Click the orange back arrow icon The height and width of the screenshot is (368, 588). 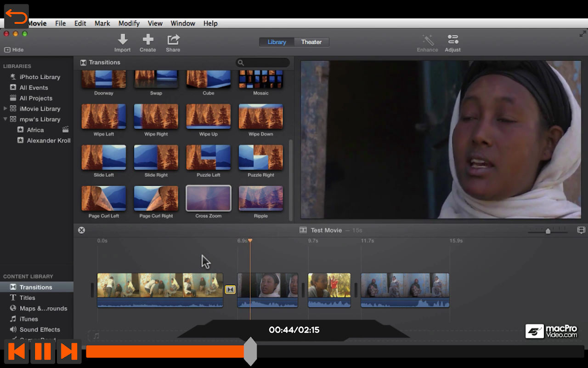point(17,17)
